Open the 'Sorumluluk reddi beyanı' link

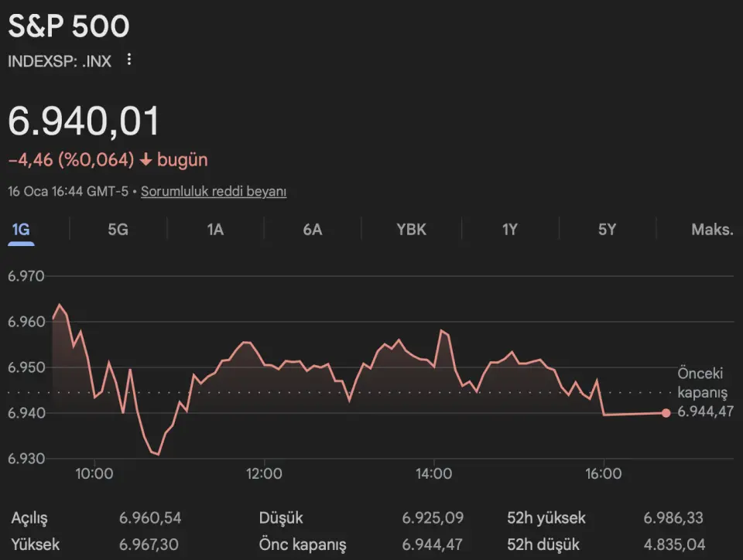click(x=214, y=192)
